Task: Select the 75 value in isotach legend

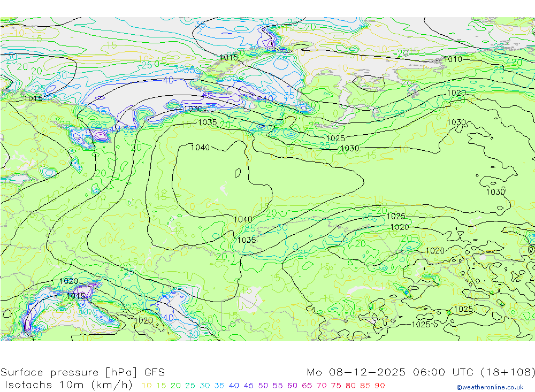Action: point(336,386)
